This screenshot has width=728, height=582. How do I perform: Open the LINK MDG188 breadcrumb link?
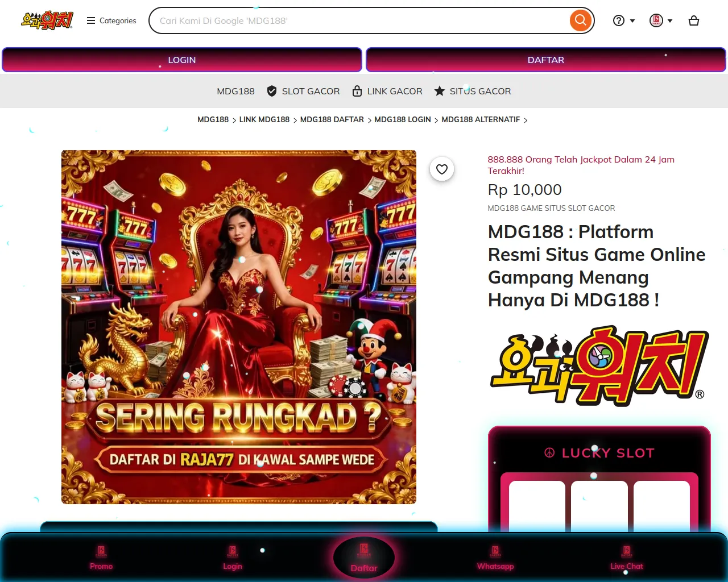tap(264, 119)
